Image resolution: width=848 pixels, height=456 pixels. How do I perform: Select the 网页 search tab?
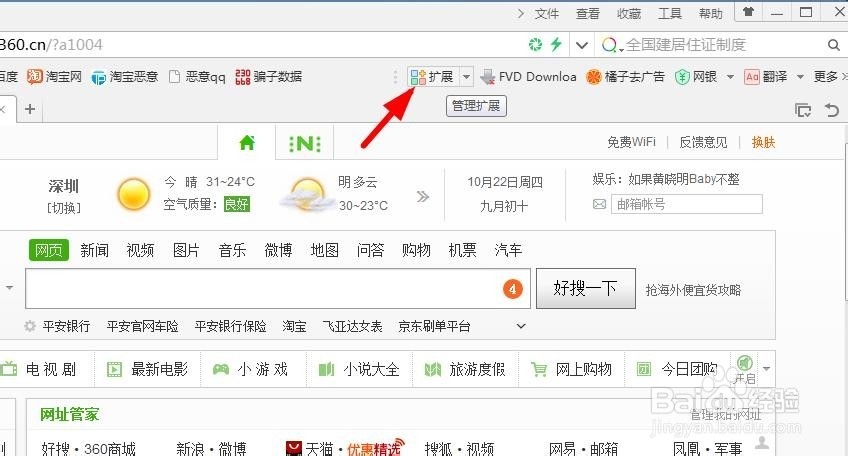click(x=49, y=250)
